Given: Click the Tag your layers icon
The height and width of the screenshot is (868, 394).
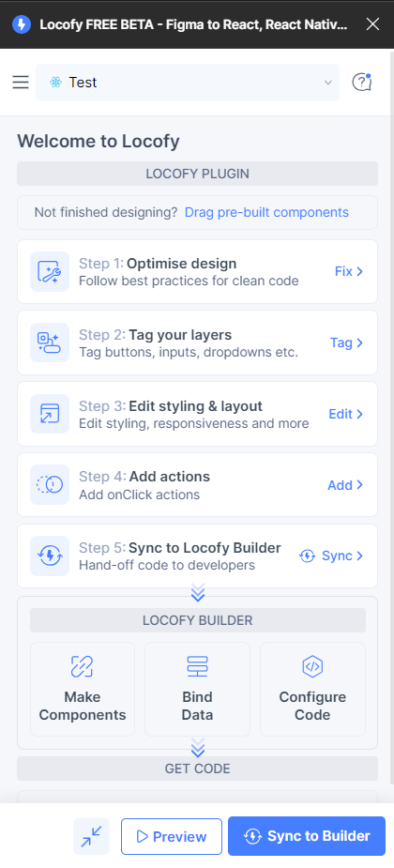Looking at the screenshot, I should 50,343.
